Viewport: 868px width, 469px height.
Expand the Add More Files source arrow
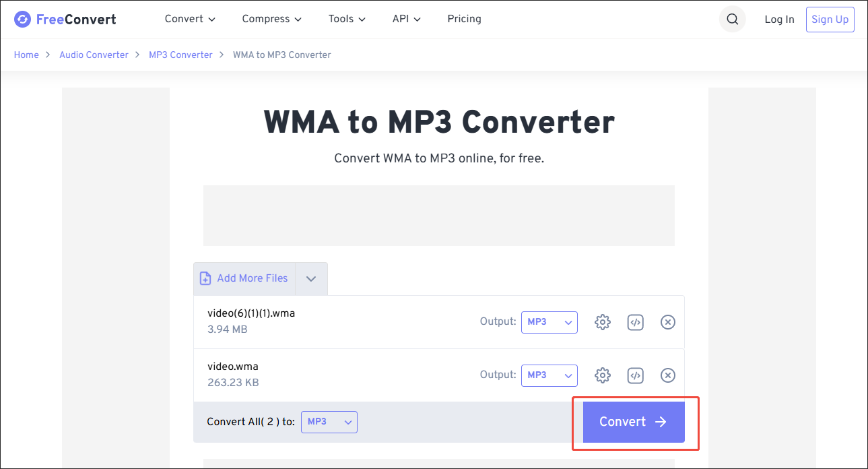[311, 278]
